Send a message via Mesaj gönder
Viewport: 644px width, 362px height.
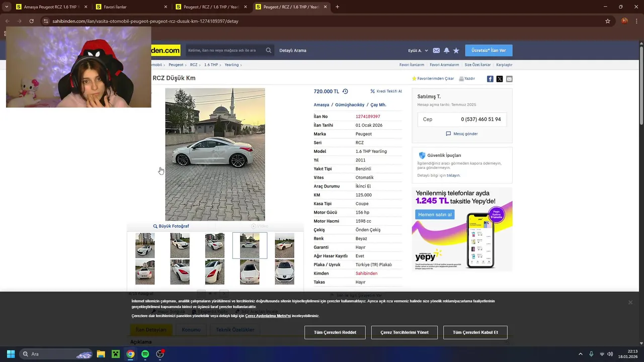[462, 134]
